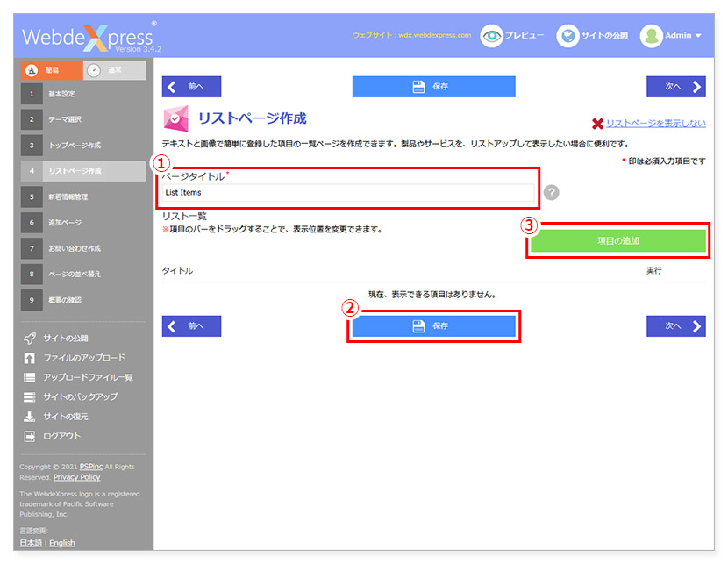728x564 pixels.
Task: Click the download icon for サイトの復元
Action: coord(29,417)
